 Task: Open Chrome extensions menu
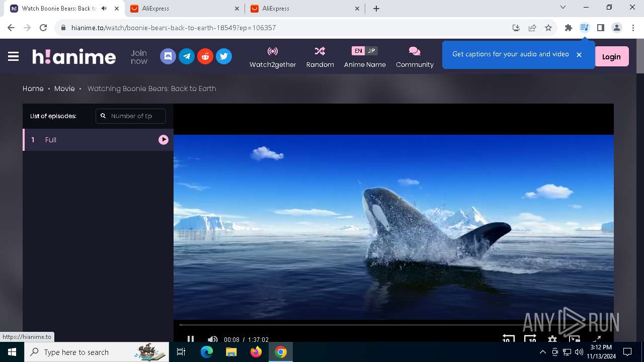click(x=569, y=28)
